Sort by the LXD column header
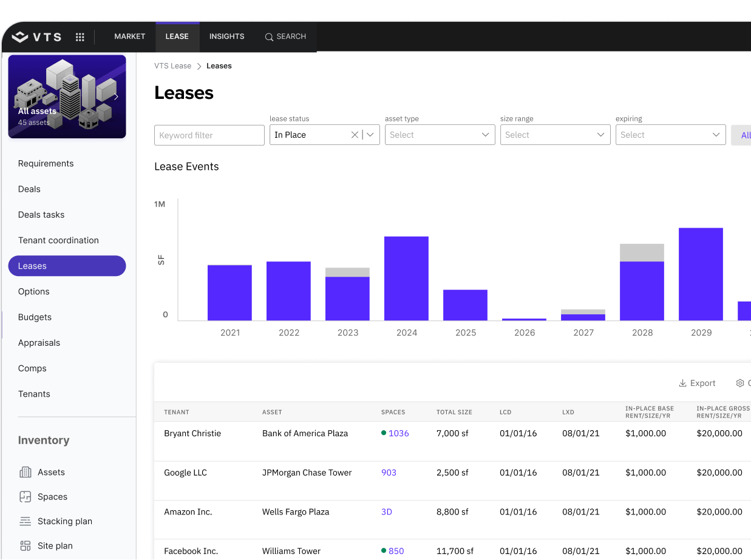751x560 pixels. coord(568,412)
